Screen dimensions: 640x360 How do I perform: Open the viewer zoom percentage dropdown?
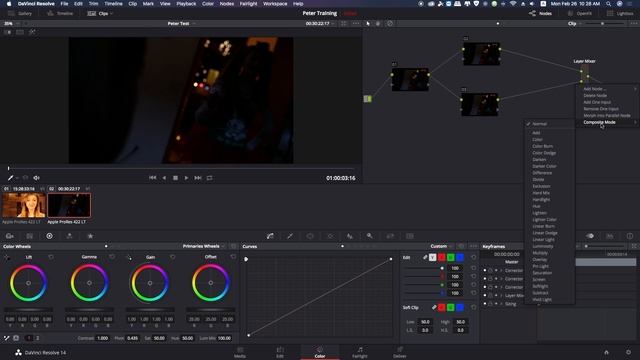10,24
